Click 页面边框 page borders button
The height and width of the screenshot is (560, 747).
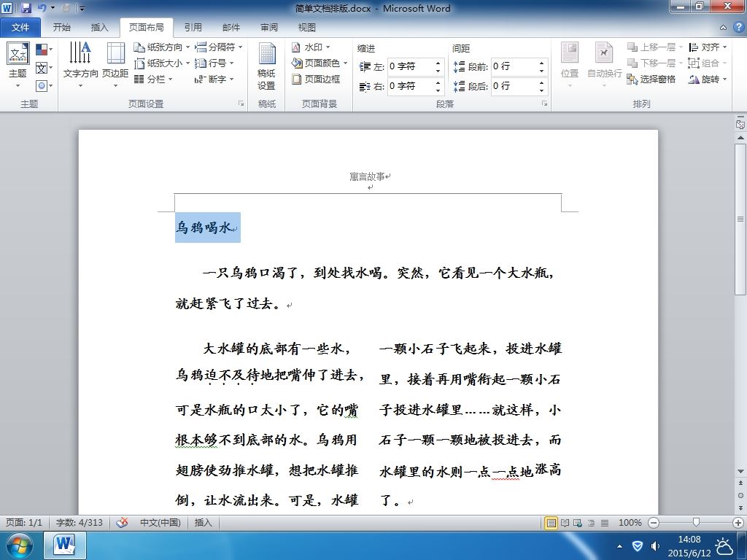[x=317, y=79]
